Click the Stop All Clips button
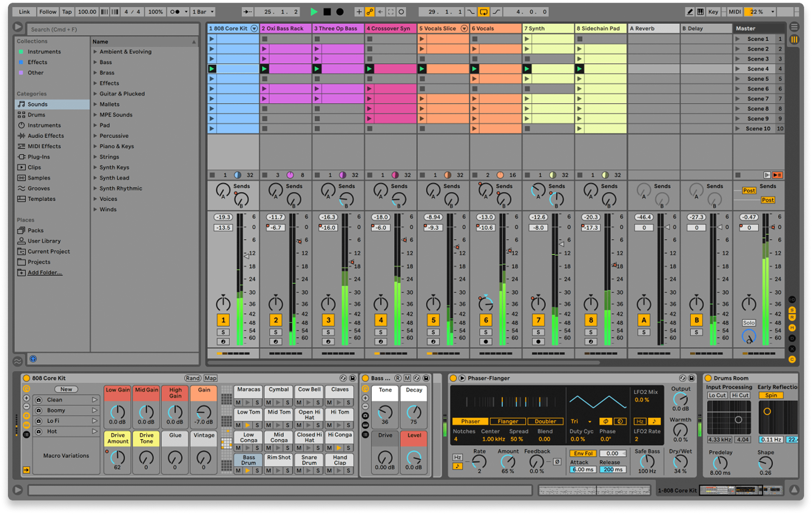 coord(738,175)
